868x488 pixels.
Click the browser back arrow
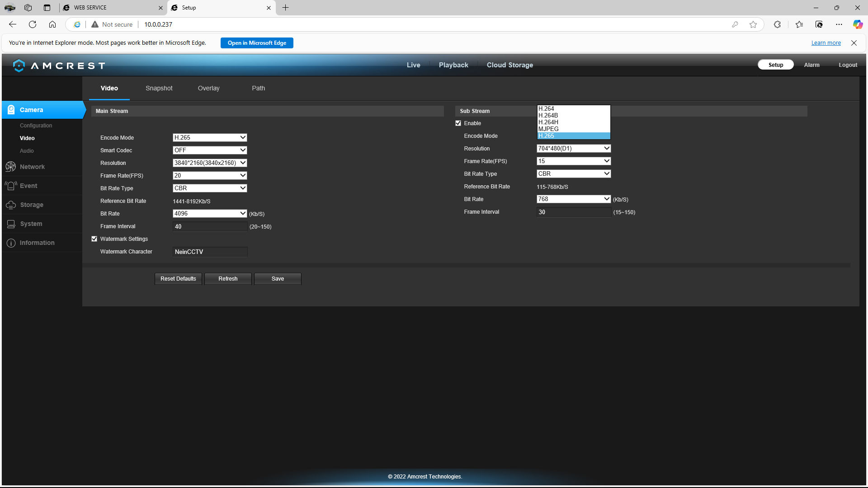tap(13, 24)
